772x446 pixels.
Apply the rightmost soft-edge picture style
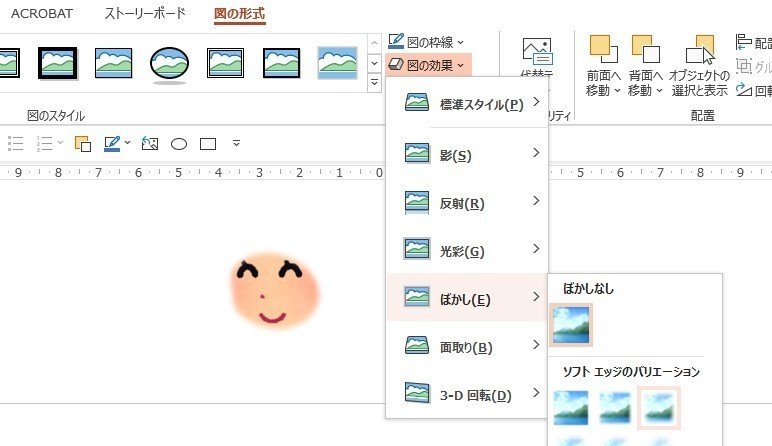337,63
